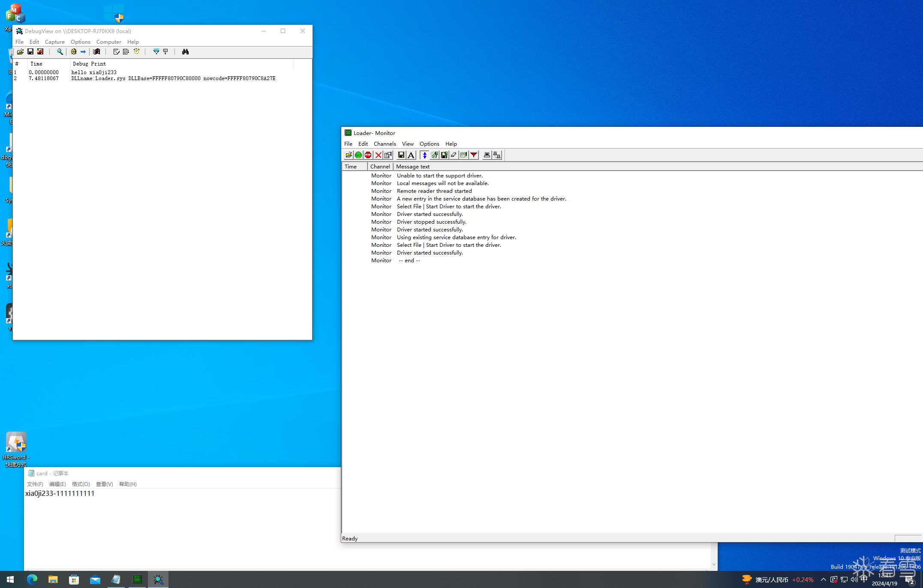Open the Filter funnel icon in DebugView
923x588 pixels.
[156, 52]
